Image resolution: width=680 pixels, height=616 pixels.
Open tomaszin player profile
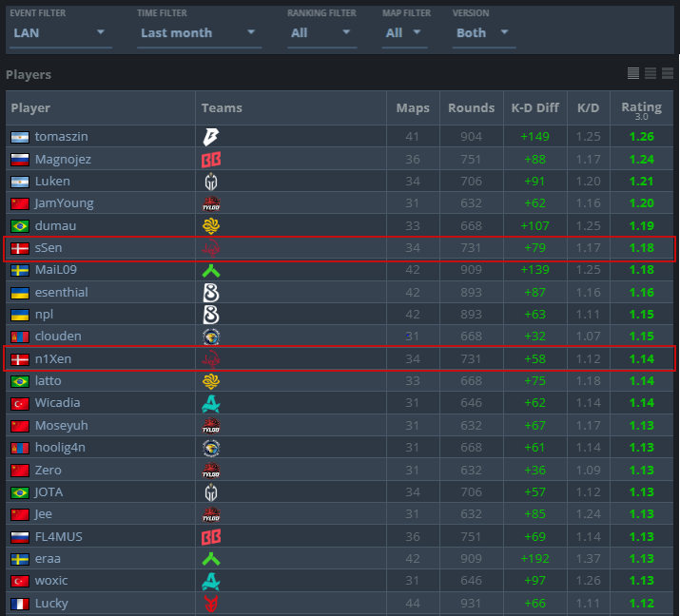pyautogui.click(x=61, y=137)
